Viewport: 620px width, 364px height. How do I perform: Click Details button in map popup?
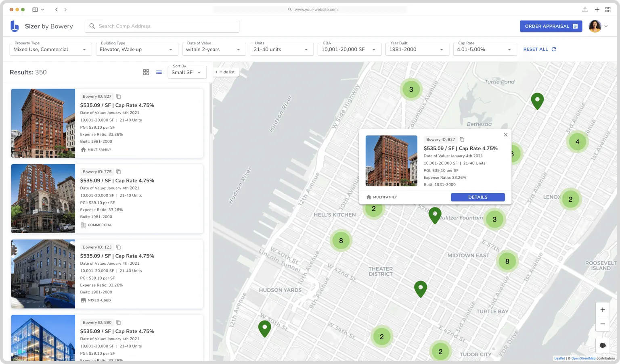478,197
